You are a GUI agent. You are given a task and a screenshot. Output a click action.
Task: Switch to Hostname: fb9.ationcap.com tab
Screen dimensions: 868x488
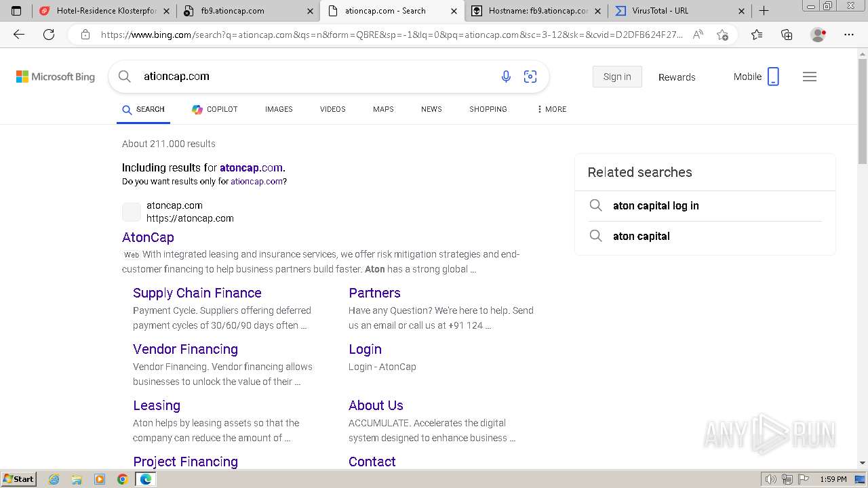click(536, 11)
